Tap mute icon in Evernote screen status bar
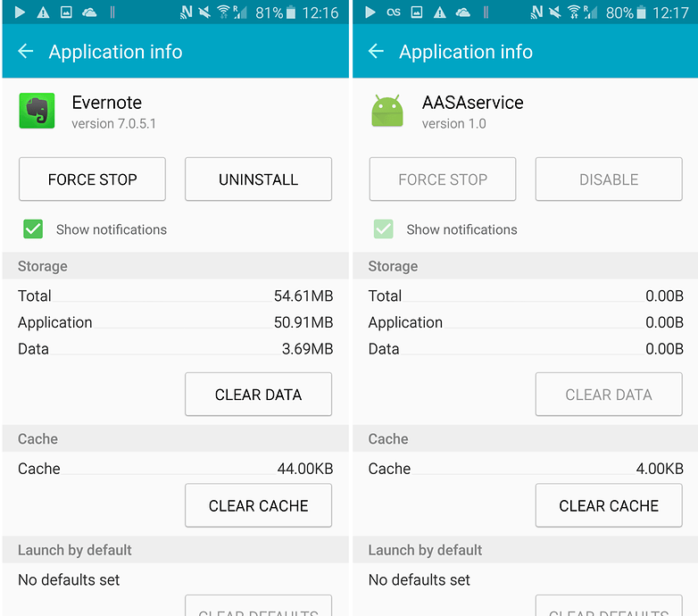Screen dimensions: 698x616 pos(204,12)
